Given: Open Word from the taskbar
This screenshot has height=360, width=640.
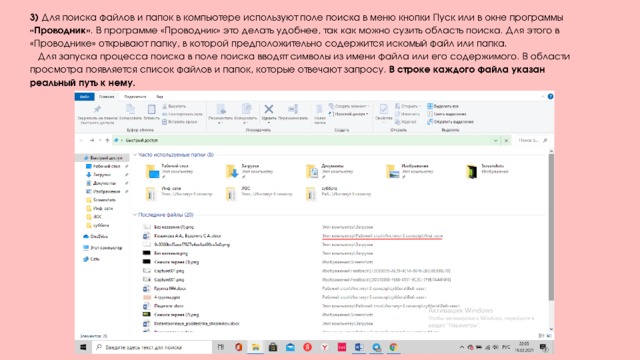Looking at the screenshot, I should click(359, 347).
